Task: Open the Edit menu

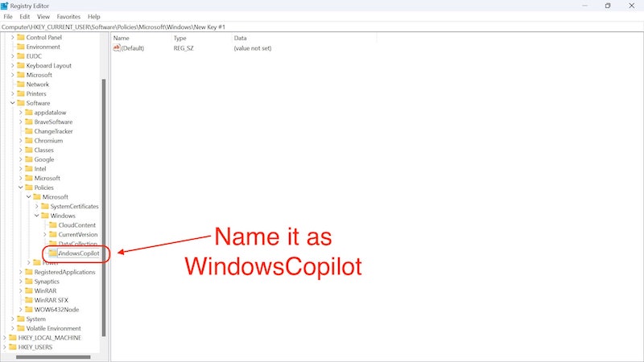Action: tap(25, 17)
